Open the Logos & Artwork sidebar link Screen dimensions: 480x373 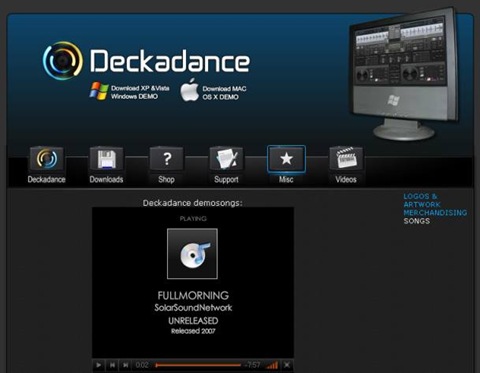[x=422, y=200]
